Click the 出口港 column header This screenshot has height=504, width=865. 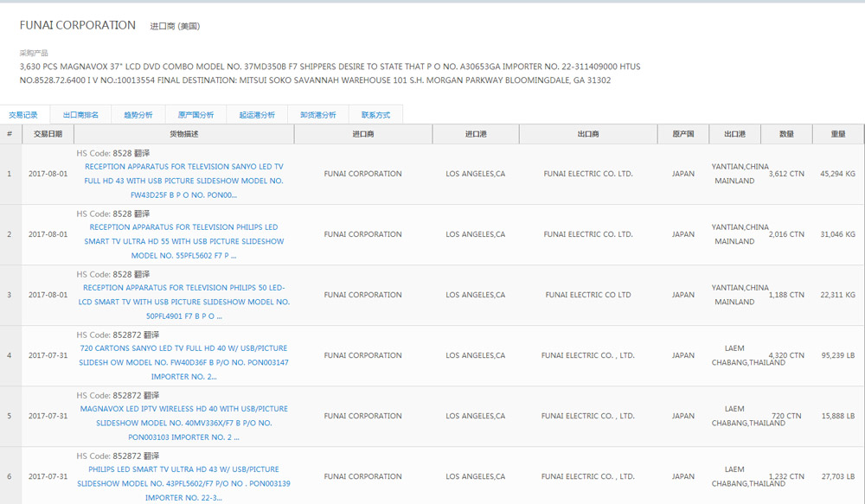(x=734, y=134)
